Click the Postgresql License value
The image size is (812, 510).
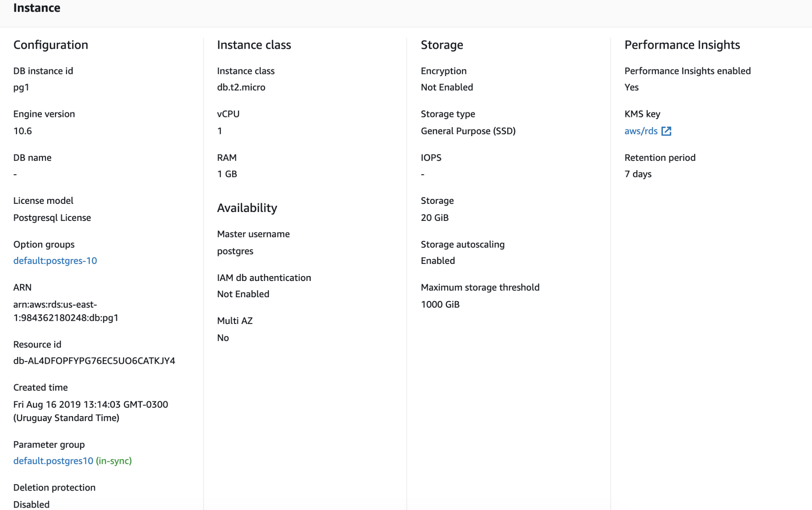[52, 218]
